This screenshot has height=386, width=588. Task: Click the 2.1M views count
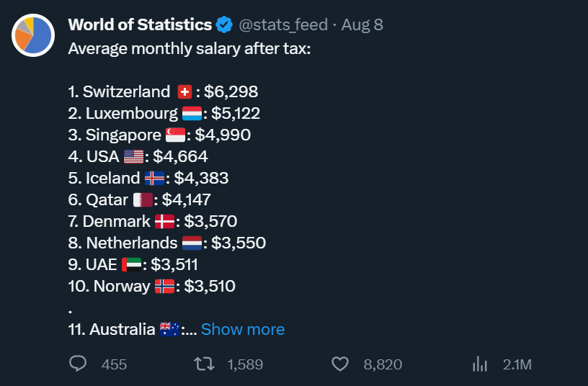(x=517, y=364)
